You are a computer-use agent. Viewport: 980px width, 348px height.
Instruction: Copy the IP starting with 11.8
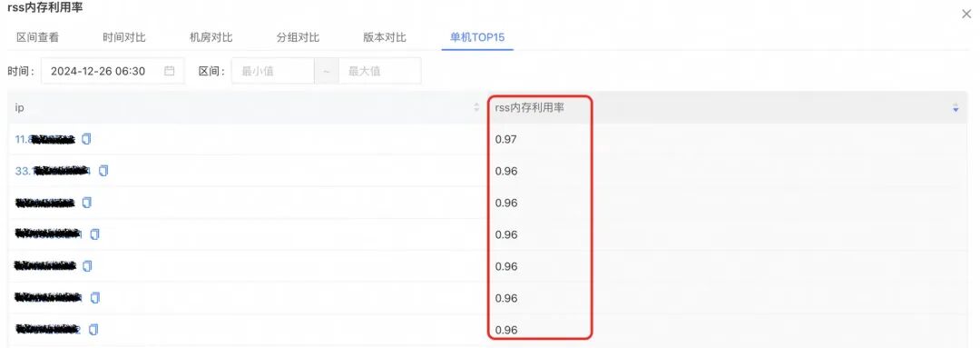[87, 139]
